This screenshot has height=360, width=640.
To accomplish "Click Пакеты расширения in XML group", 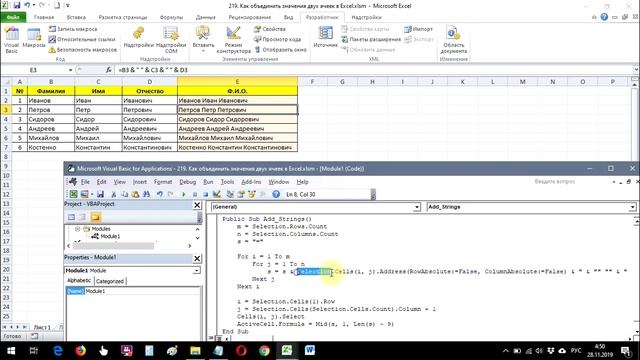I will [371, 39].
